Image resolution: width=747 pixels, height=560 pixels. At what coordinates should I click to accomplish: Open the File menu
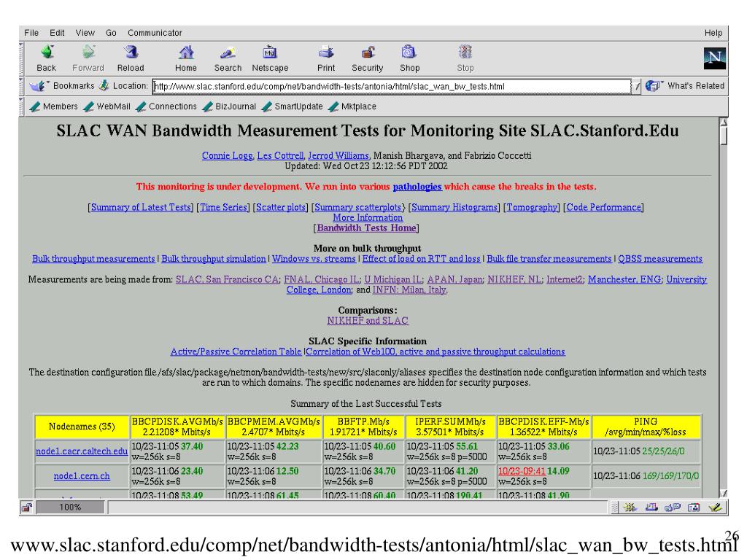(x=31, y=33)
